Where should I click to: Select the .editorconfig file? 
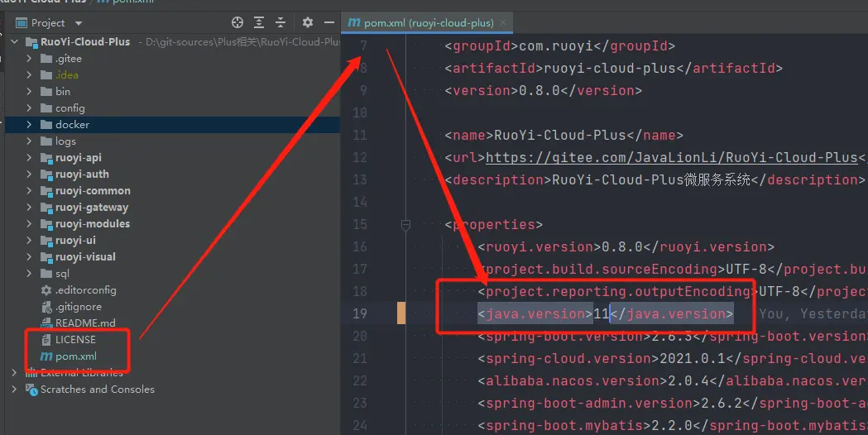click(85, 290)
